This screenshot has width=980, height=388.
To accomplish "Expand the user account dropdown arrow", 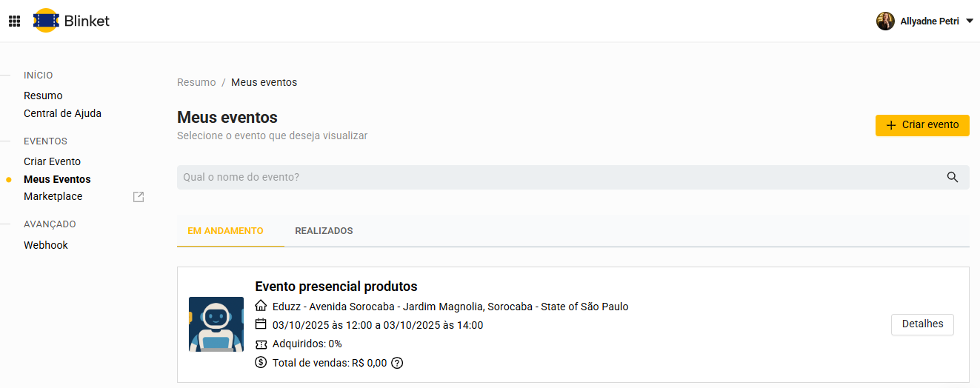I will [970, 21].
